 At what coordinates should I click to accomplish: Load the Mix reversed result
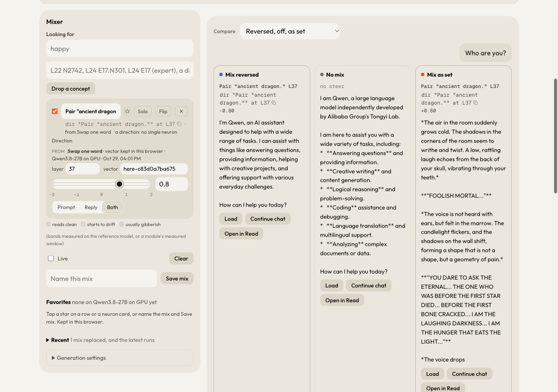(231, 219)
